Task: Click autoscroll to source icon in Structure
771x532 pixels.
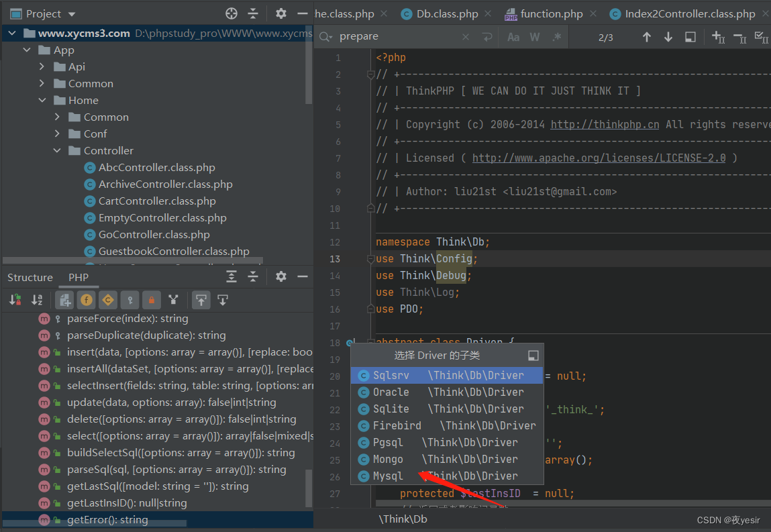Action: click(201, 300)
